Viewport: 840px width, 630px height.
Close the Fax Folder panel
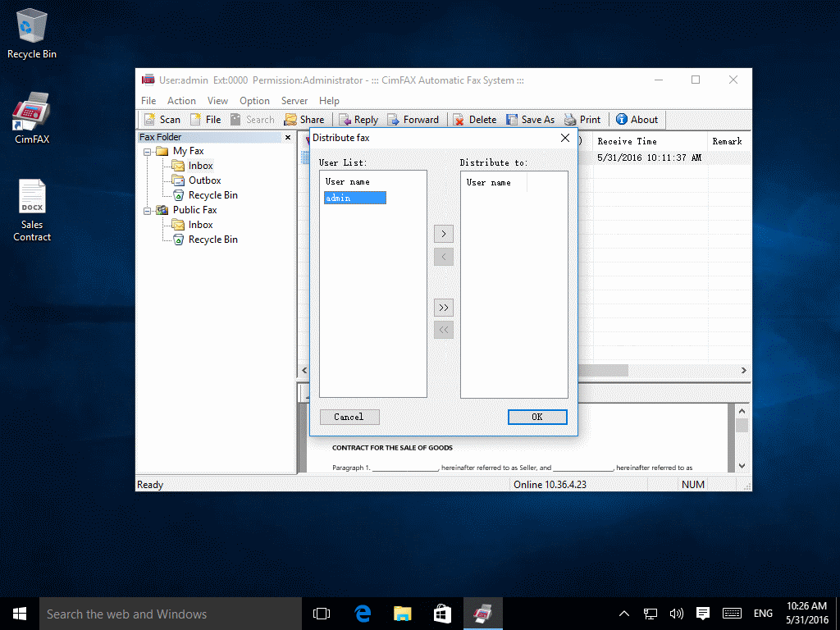288,138
